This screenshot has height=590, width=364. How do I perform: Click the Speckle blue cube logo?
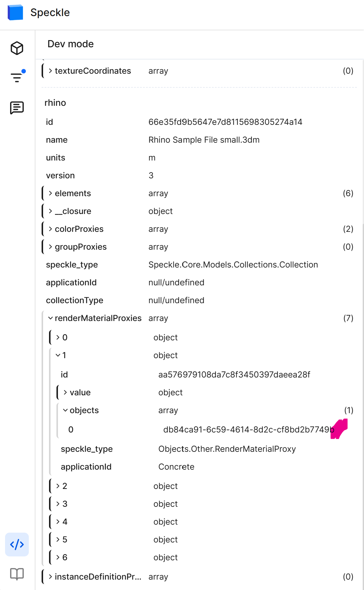15,12
